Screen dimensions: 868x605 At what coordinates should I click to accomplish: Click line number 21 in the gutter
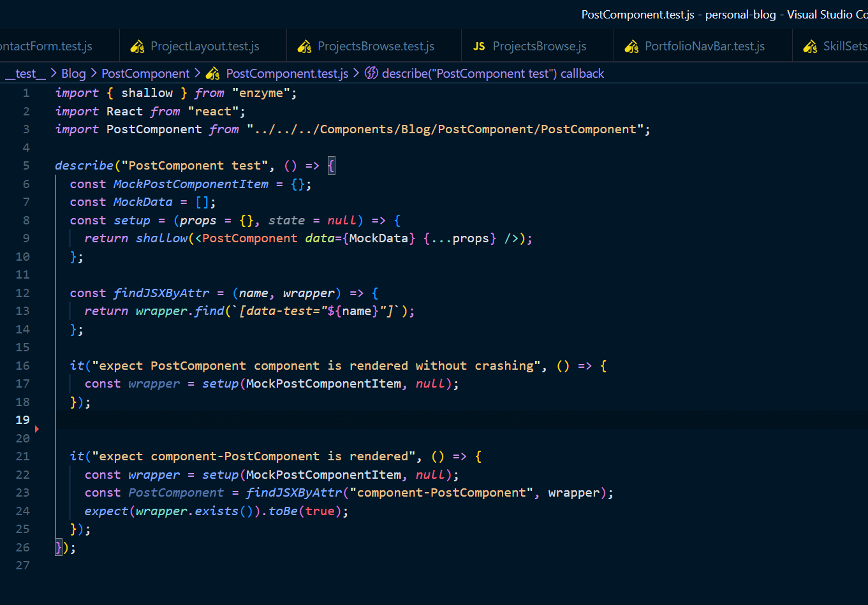(x=23, y=456)
